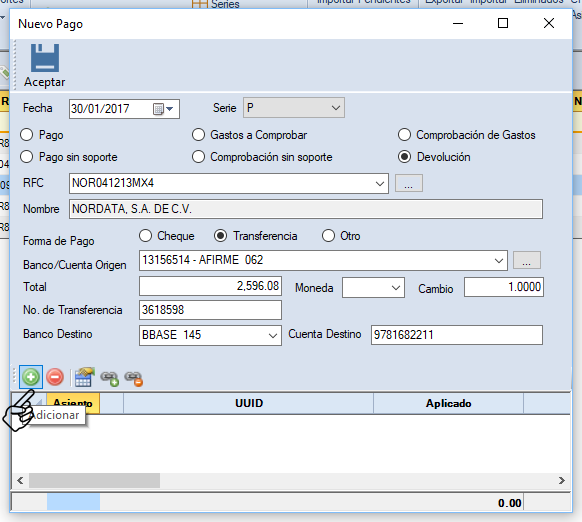Screen dimensions: 582x522
Task: Expand the Serie dropdown
Action: point(294,108)
